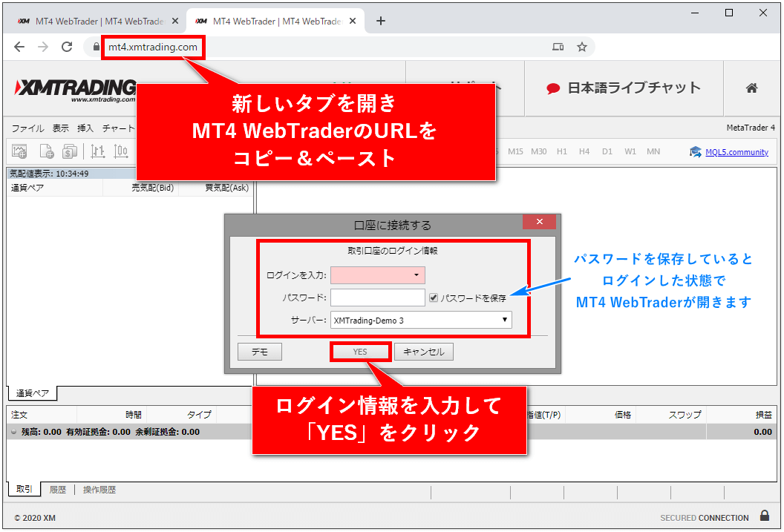This screenshot has width=784, height=532.
Task: Click the スワップ column header
Action: pyautogui.click(x=671, y=415)
